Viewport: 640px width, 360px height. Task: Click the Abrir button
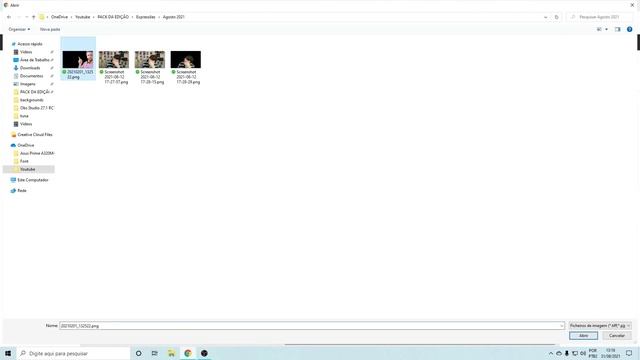point(584,336)
